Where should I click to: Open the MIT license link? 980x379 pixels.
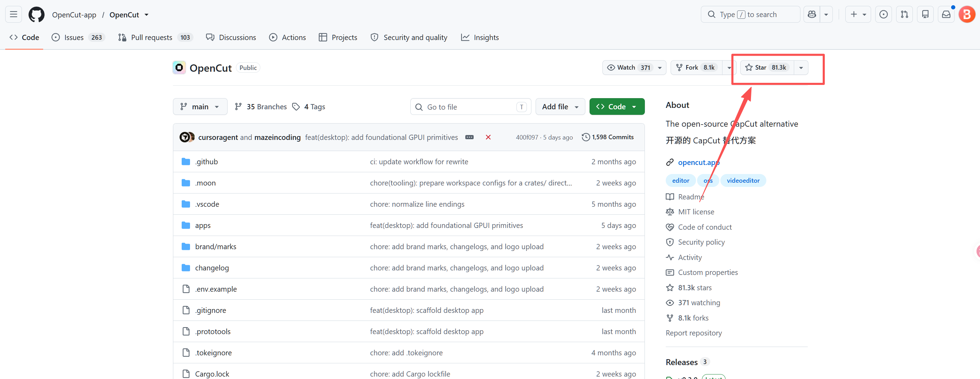696,212
